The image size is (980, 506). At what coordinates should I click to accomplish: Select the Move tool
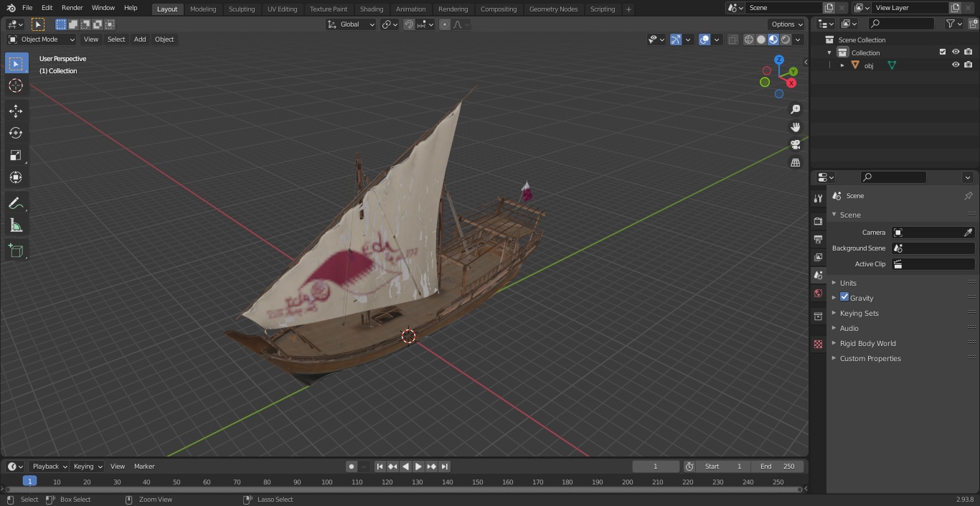(x=16, y=111)
